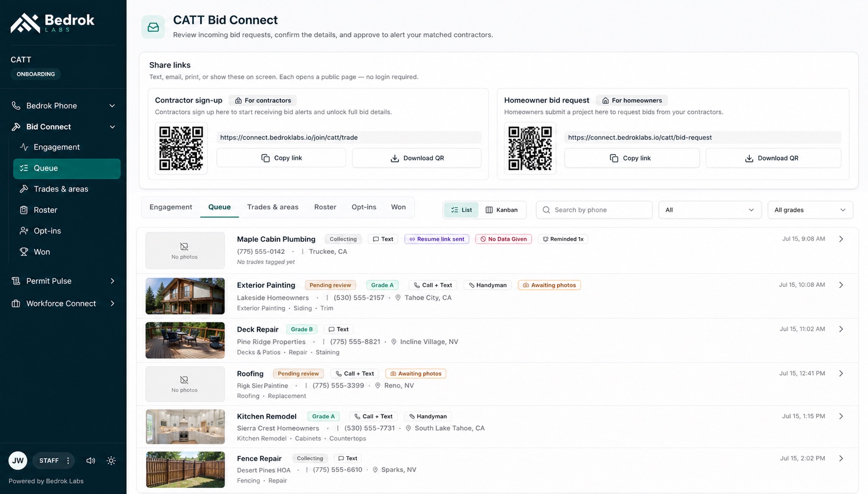Copy link for contractor sign-up
This screenshot has width=868, height=494.
(x=281, y=158)
